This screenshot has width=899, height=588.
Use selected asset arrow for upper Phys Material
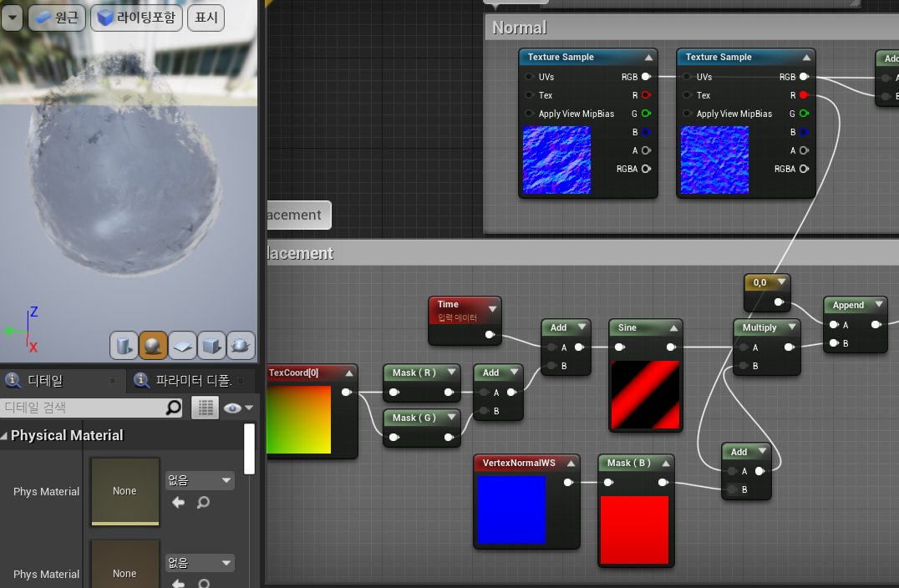tap(178, 503)
